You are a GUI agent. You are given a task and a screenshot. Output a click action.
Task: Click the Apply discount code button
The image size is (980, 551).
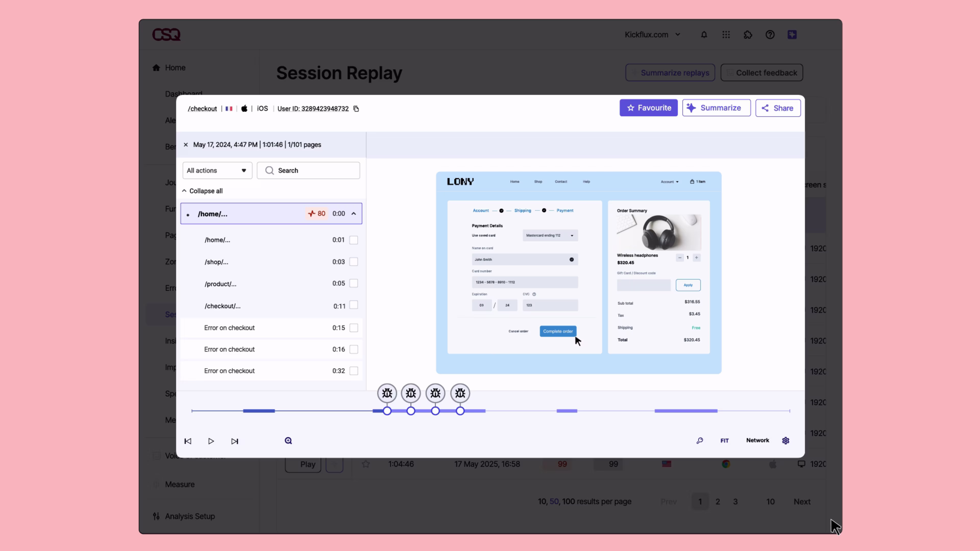pyautogui.click(x=688, y=285)
